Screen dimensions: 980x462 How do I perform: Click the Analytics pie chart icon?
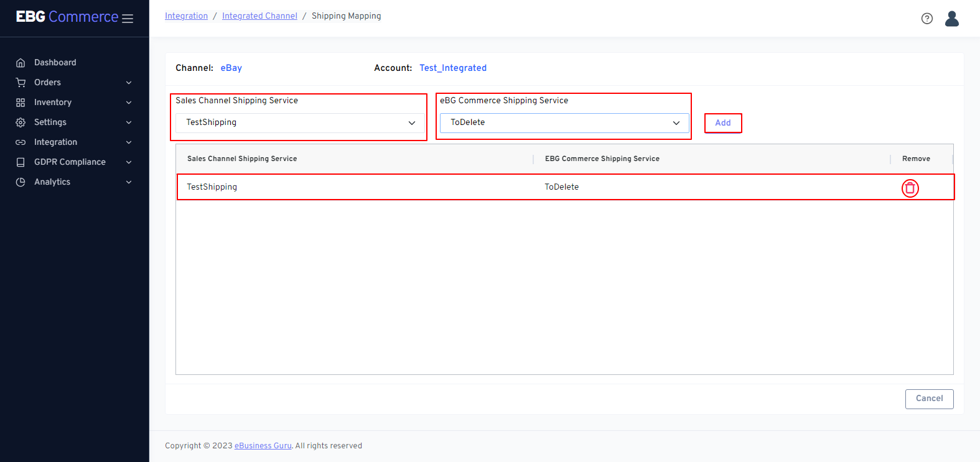[x=21, y=182]
